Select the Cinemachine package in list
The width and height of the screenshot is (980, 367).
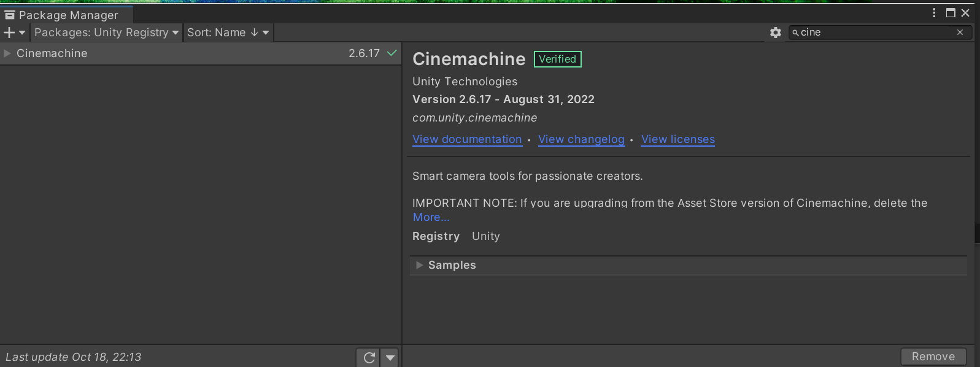point(201,53)
